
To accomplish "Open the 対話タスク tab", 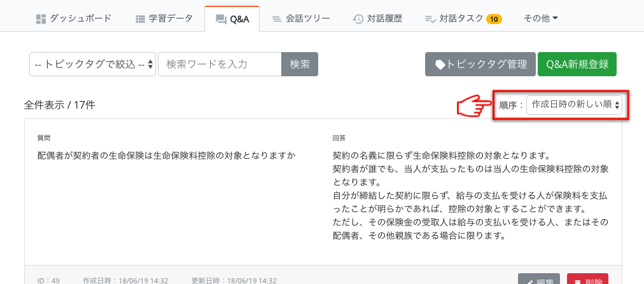I will click(x=463, y=18).
